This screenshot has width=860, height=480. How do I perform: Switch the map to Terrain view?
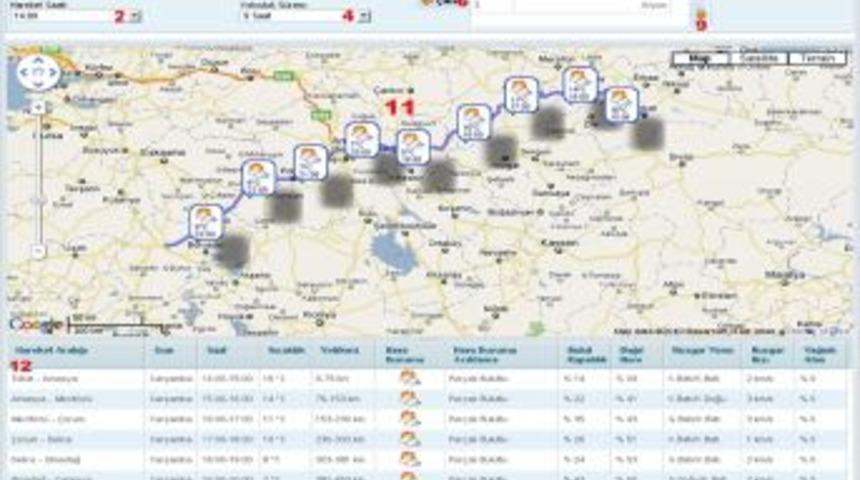pos(817,59)
